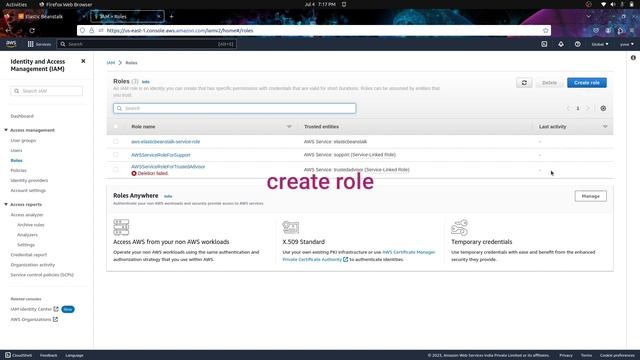Image resolution: width=640 pixels, height=360 pixels.
Task: Open Dashboard in the IAM sidebar
Action: [x=22, y=116]
